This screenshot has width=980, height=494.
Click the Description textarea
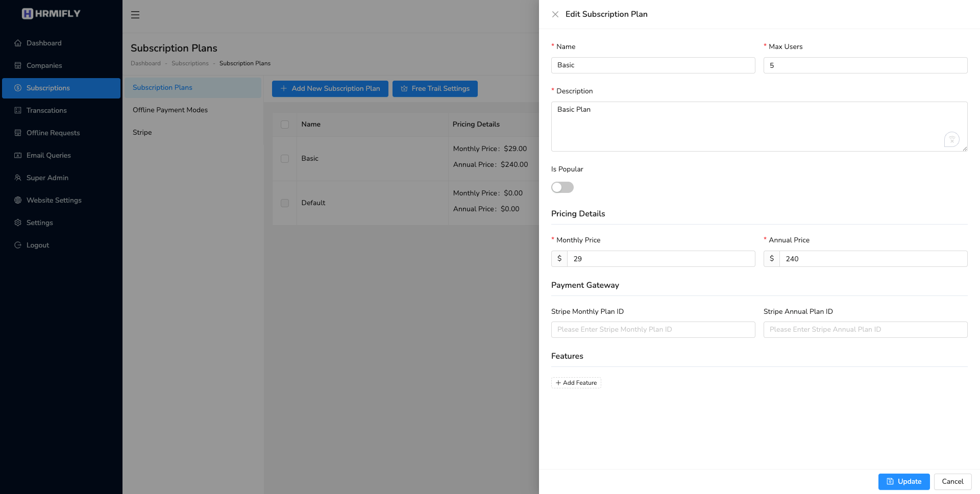(x=759, y=127)
